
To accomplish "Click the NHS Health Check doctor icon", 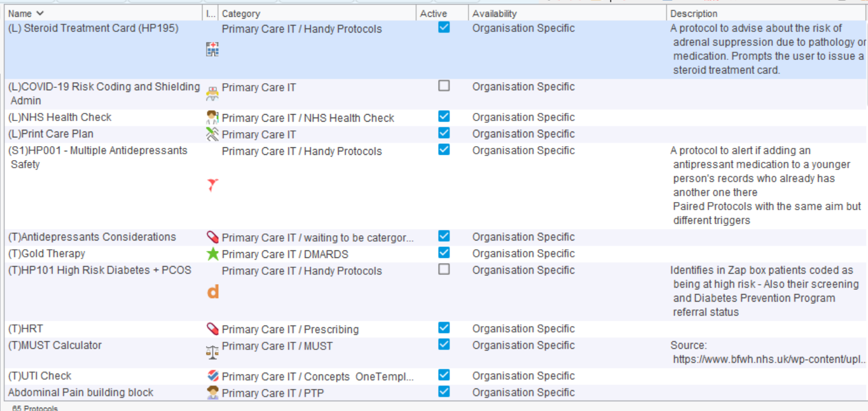I will click(x=213, y=118).
